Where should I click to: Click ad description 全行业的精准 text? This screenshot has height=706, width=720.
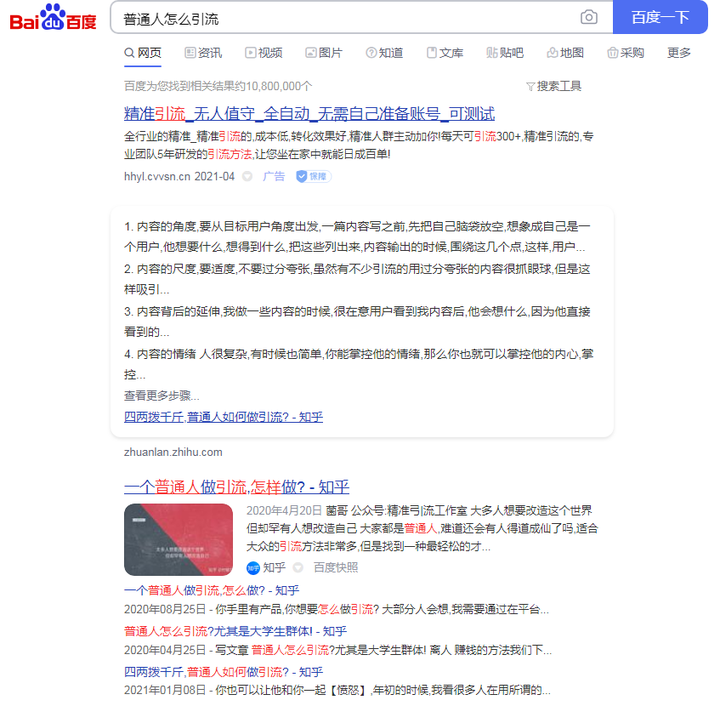(359, 145)
